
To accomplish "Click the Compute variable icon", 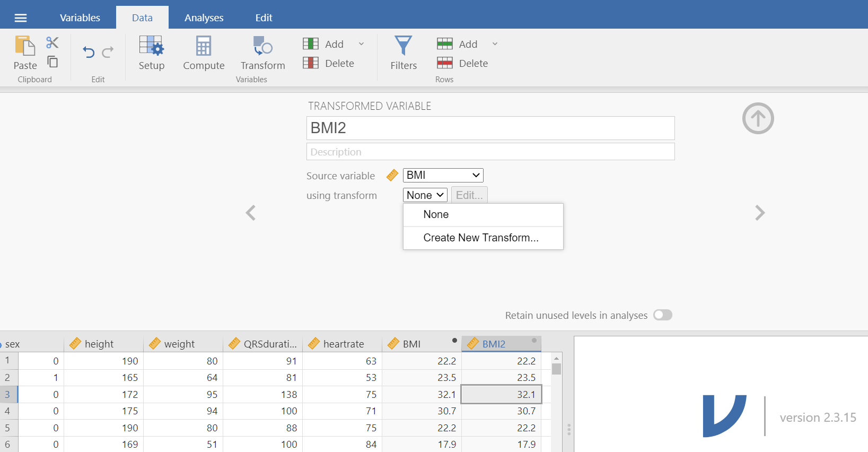I will [x=204, y=53].
